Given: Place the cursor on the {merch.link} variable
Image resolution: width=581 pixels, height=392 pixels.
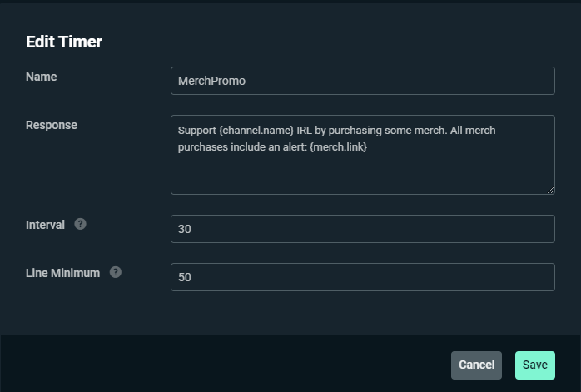Looking at the screenshot, I should pos(338,147).
